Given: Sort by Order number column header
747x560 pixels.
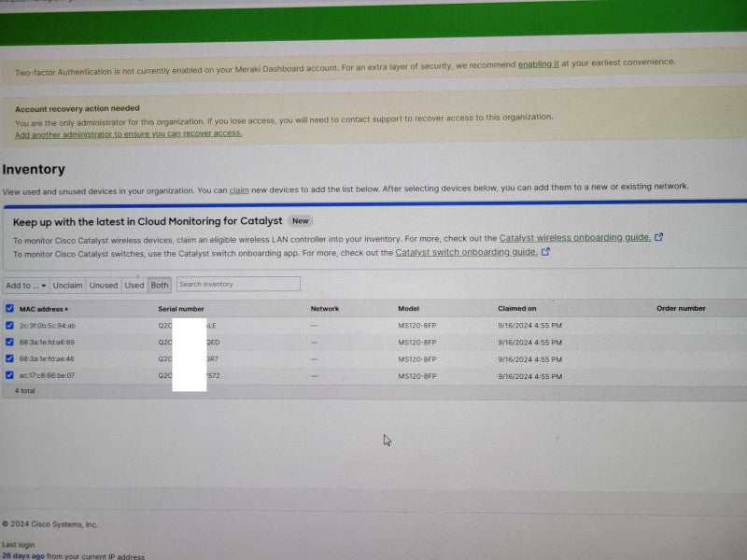Looking at the screenshot, I should click(681, 309).
